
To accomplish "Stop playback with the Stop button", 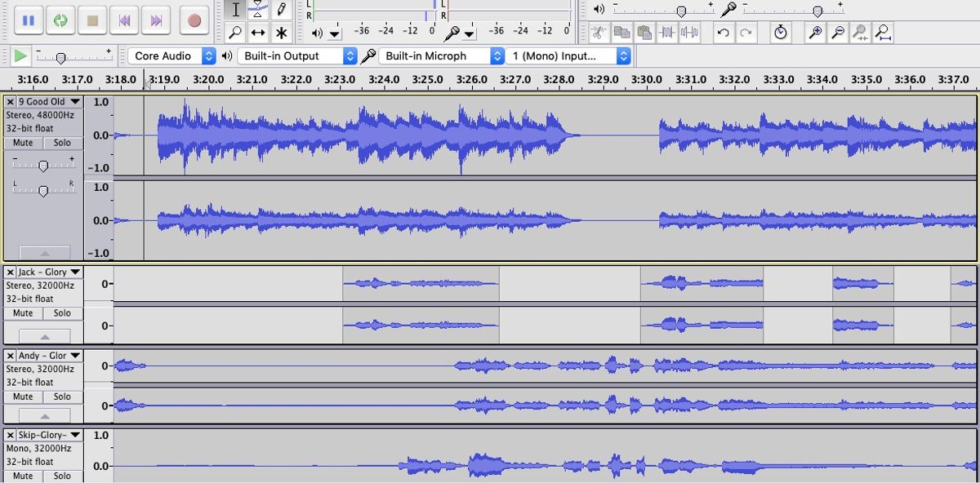I will (92, 20).
